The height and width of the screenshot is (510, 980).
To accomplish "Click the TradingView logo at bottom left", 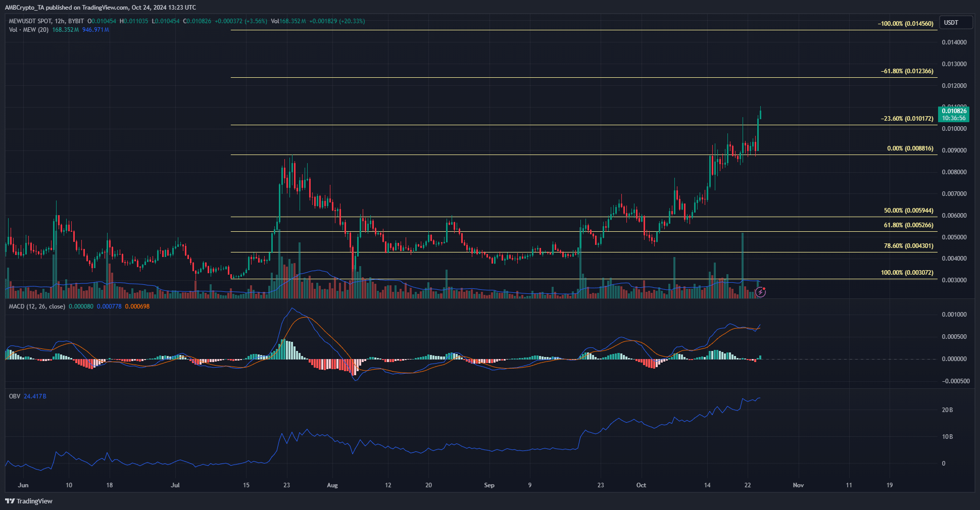I will 29,501.
